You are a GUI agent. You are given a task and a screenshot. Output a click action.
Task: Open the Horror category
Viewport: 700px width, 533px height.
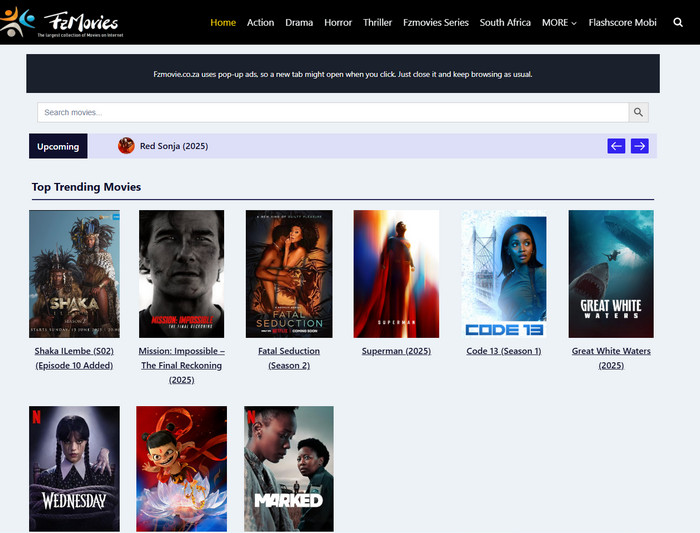click(x=338, y=22)
